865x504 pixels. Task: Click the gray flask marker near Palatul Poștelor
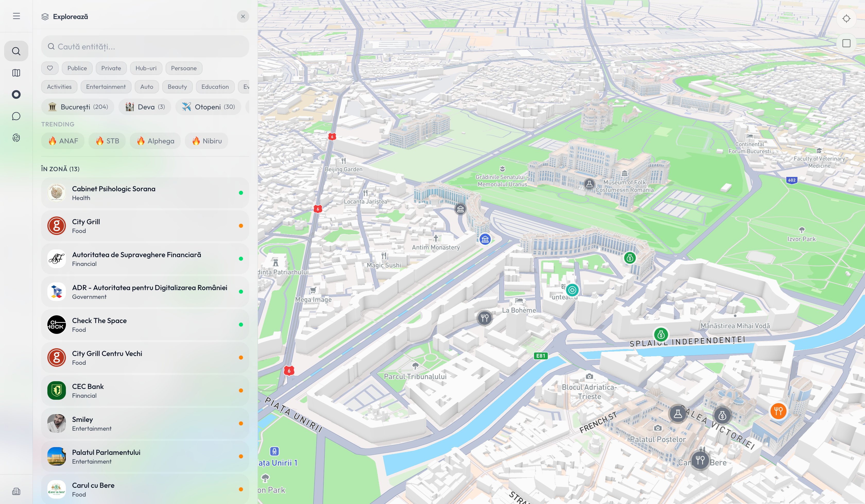click(x=678, y=413)
